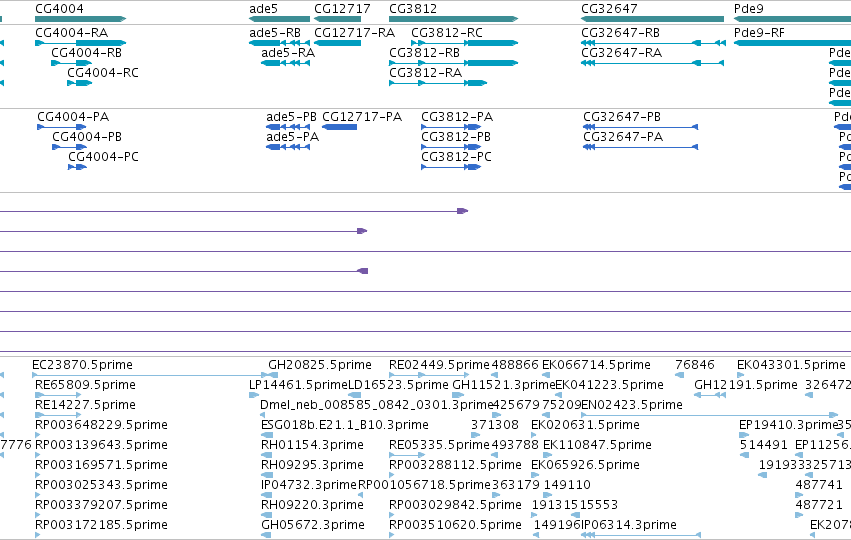The height and width of the screenshot is (540, 851).
Task: Select EST label RE65809.5prime
Action: (85, 385)
